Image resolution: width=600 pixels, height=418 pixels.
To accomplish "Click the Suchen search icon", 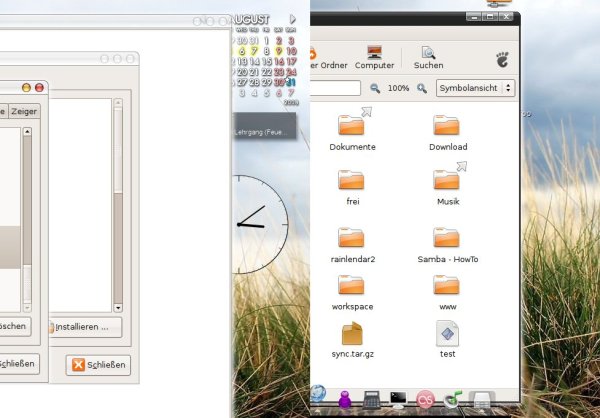I will coord(428,56).
